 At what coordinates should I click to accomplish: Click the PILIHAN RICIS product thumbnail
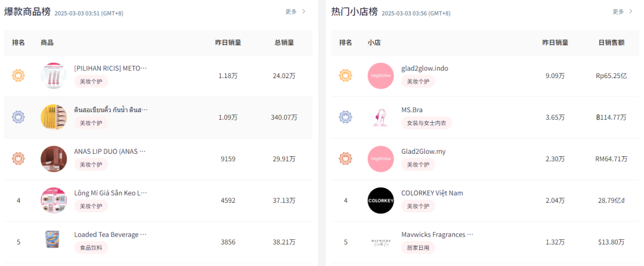click(54, 76)
